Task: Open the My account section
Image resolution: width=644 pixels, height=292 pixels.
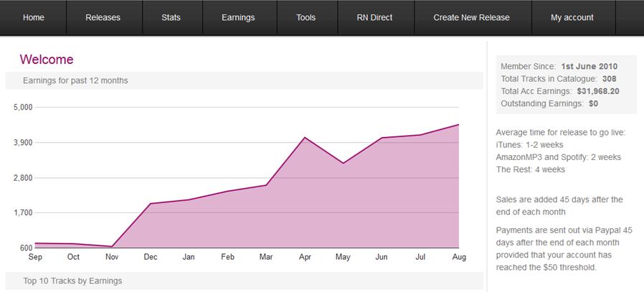Action: 572,17
